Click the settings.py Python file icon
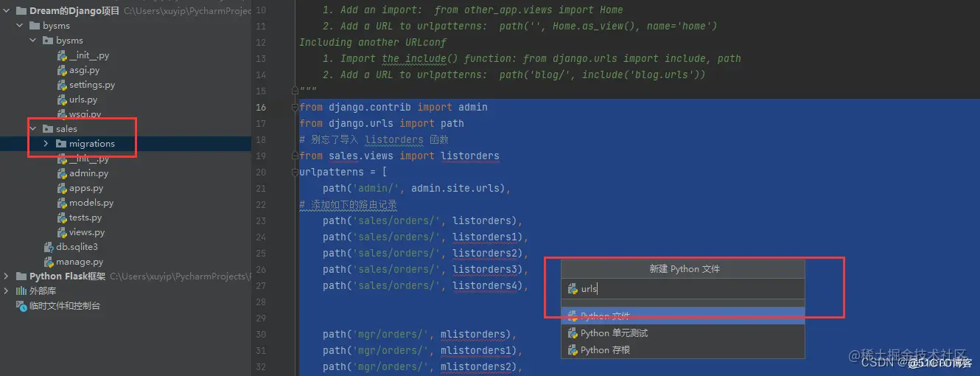 (63, 85)
